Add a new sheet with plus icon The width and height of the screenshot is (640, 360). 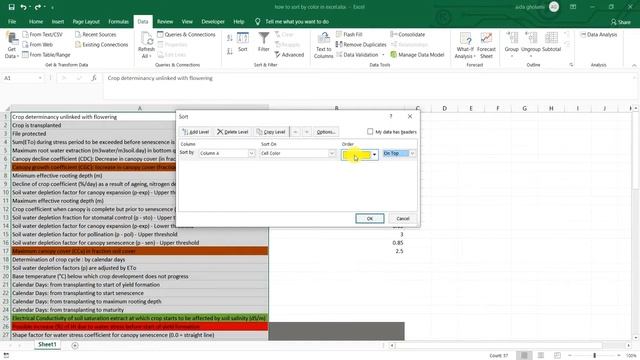pyautogui.click(x=75, y=345)
